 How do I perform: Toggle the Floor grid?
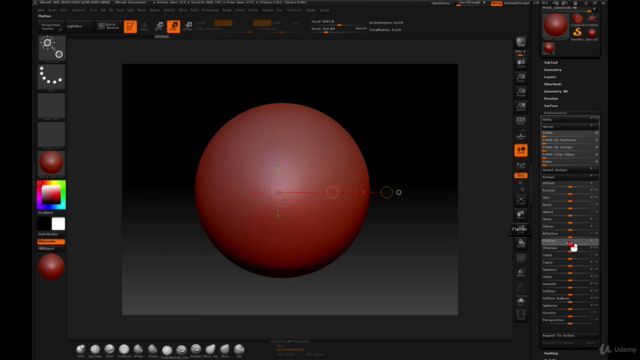(521, 136)
